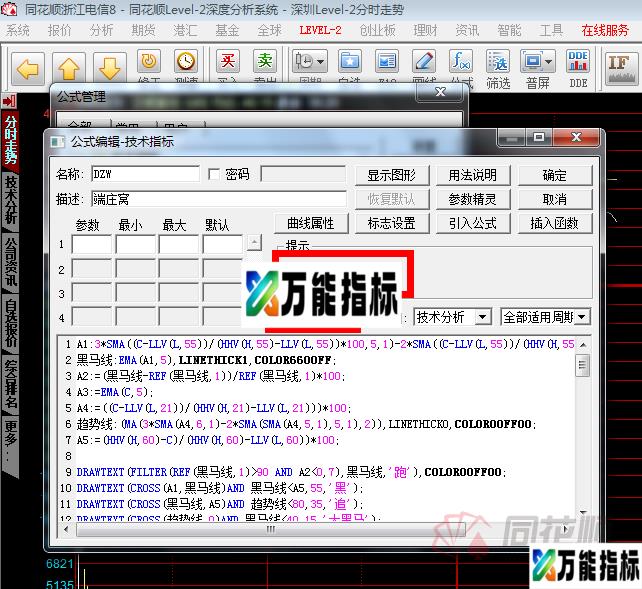Click the clock toolbar icon
Viewport: 642px width, 589px height.
(x=186, y=62)
